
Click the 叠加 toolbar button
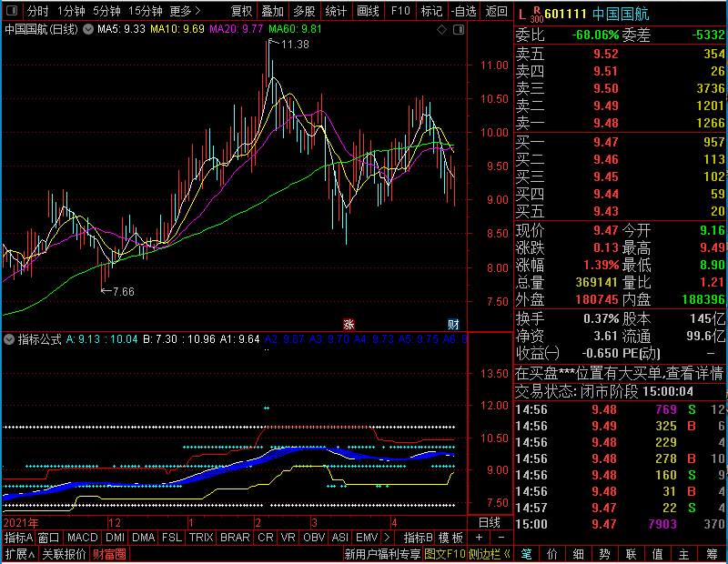pos(272,11)
